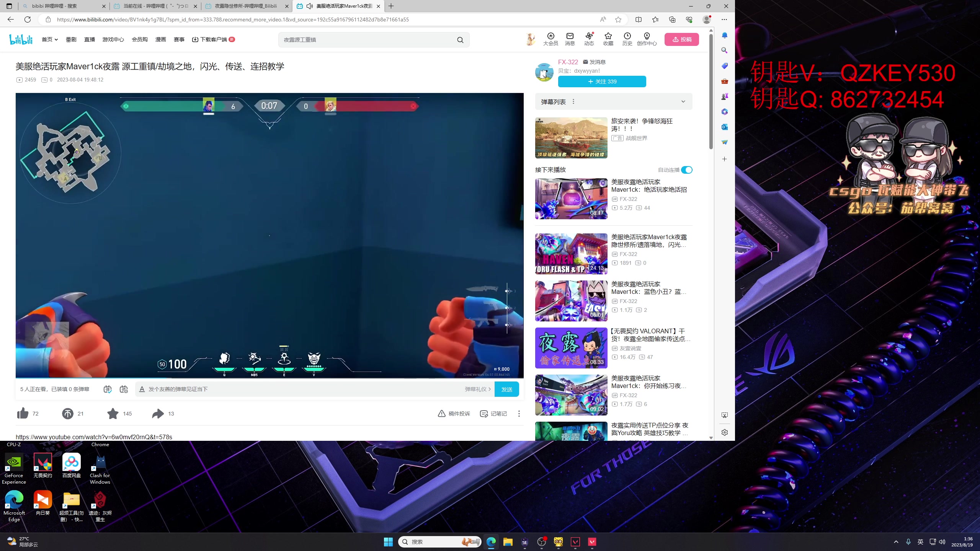Expand the 弹幕列表 panel chevron
Screen dimensions: 980x551
(683, 101)
